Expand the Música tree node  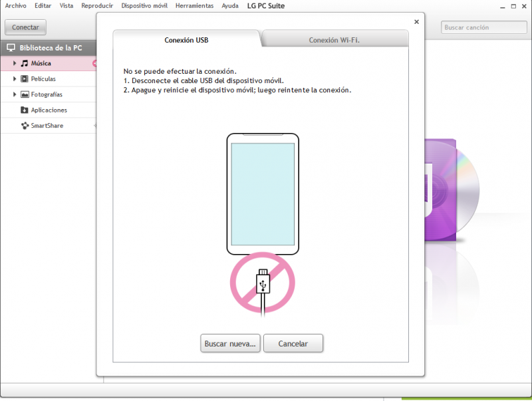(15, 63)
